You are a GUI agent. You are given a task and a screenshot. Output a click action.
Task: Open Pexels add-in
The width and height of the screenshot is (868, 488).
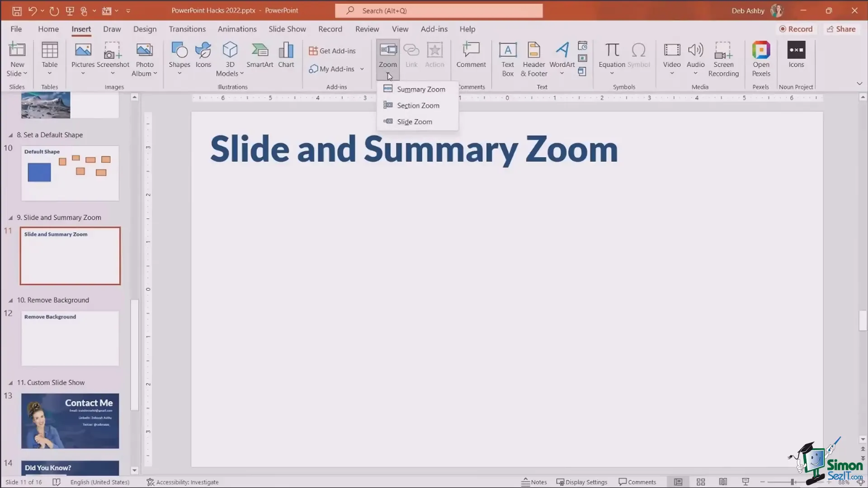[x=761, y=60]
